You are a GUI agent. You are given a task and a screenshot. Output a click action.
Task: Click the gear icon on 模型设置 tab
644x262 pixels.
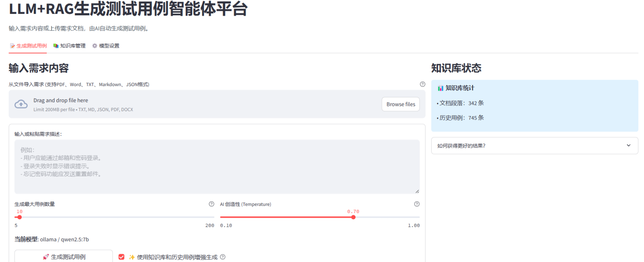(95, 46)
